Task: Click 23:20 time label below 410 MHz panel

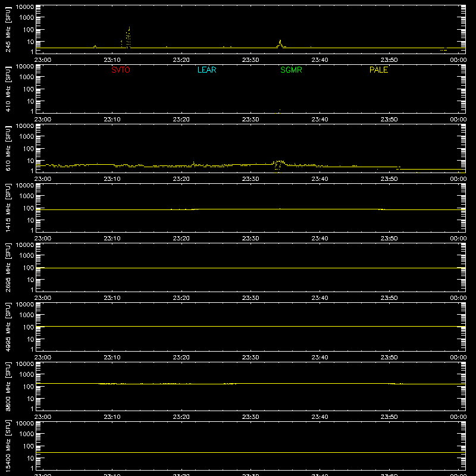Action: pyautogui.click(x=181, y=120)
